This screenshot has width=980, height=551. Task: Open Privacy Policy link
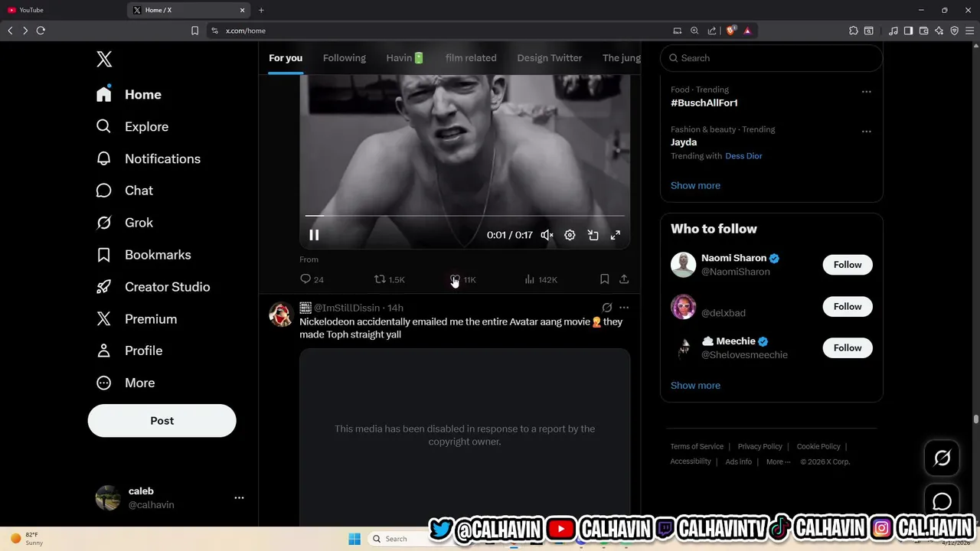click(759, 447)
